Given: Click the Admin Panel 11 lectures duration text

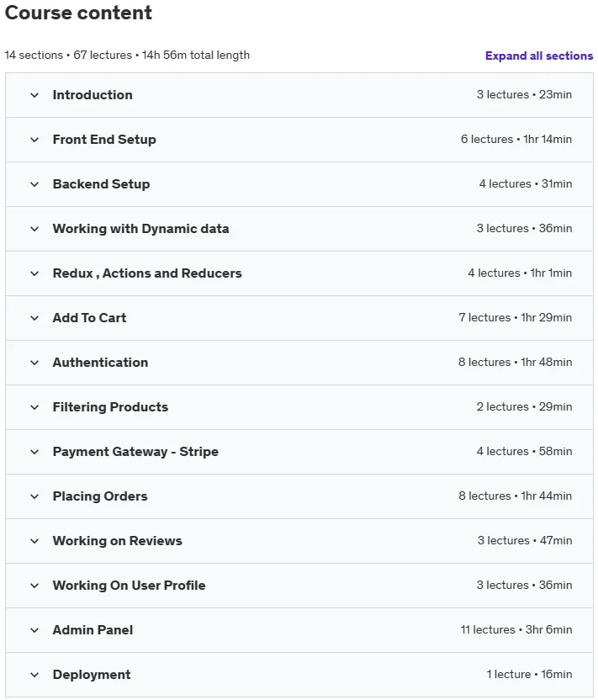Looking at the screenshot, I should coord(516,629).
